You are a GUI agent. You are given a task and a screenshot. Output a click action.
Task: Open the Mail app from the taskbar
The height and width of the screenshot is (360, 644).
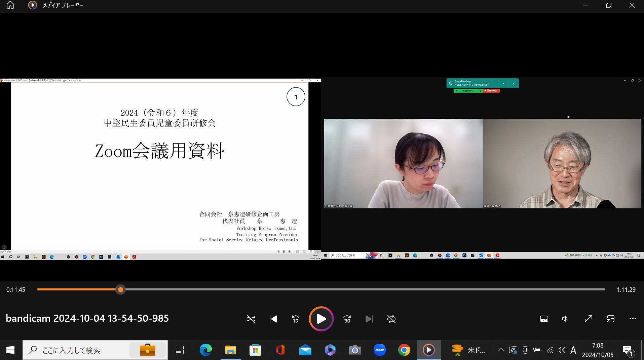click(305, 350)
